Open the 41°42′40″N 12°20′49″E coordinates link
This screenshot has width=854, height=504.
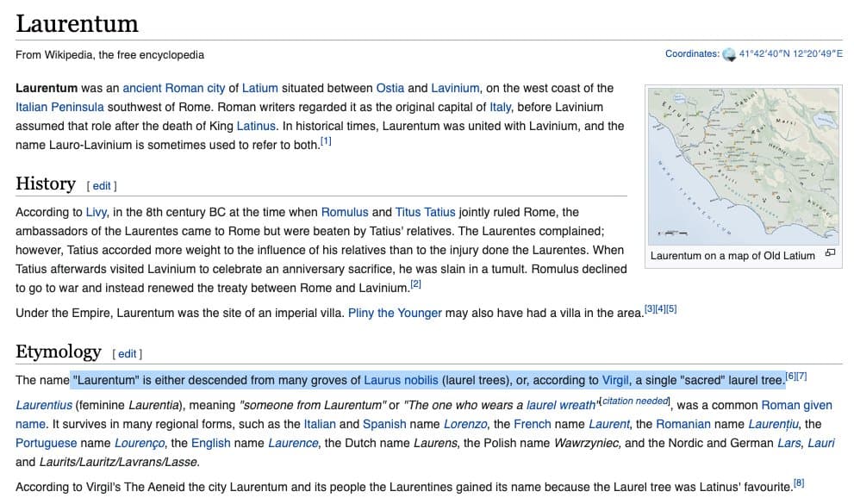click(x=791, y=54)
